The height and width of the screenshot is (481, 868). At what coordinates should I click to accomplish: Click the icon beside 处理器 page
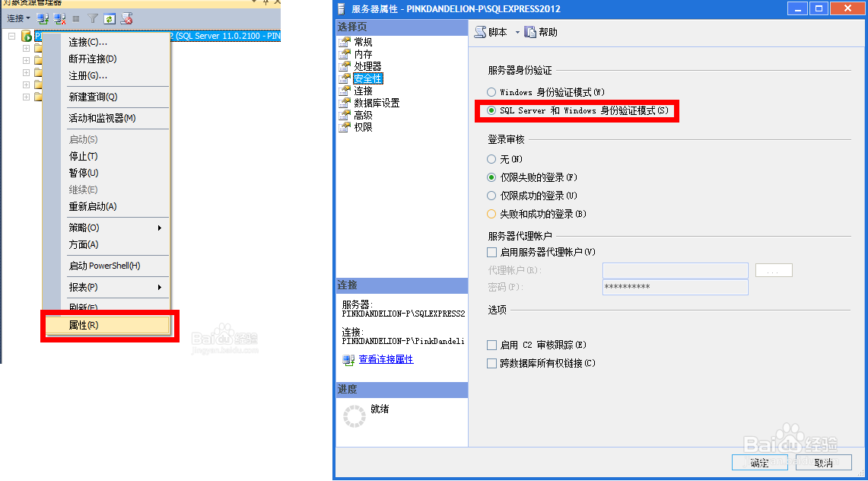point(345,66)
